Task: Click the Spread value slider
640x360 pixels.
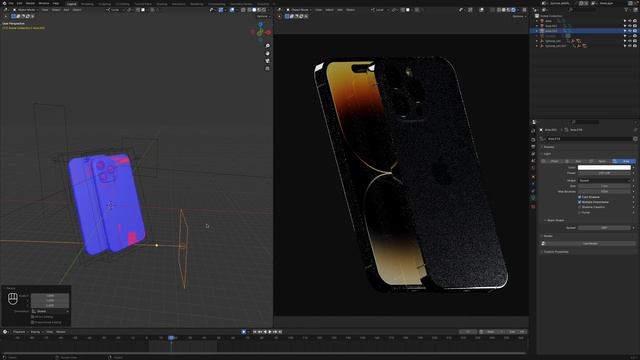Action: point(604,228)
